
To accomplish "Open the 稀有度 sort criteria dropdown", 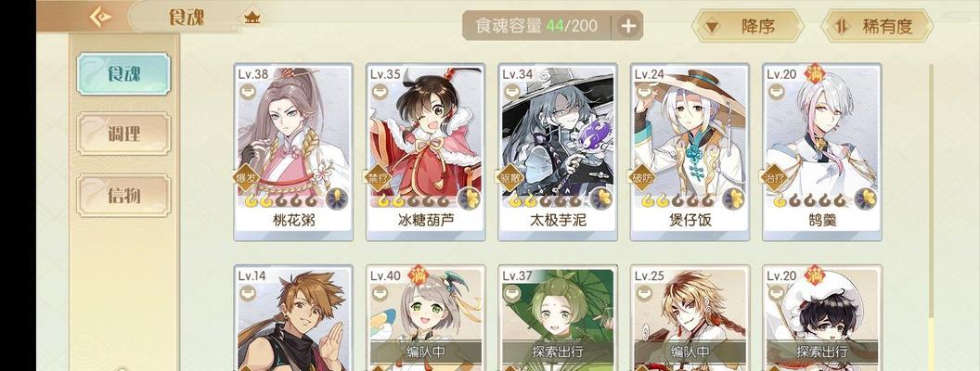I will point(877,26).
